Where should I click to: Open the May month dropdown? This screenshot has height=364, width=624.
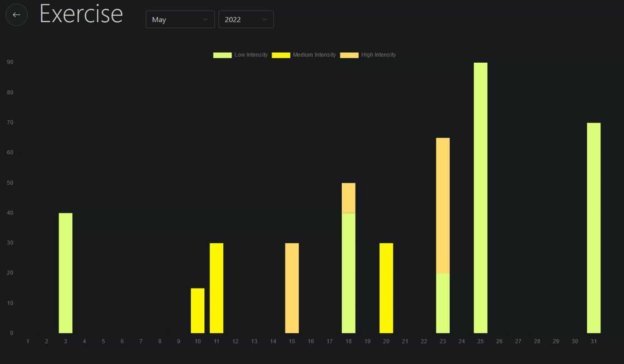(x=180, y=19)
